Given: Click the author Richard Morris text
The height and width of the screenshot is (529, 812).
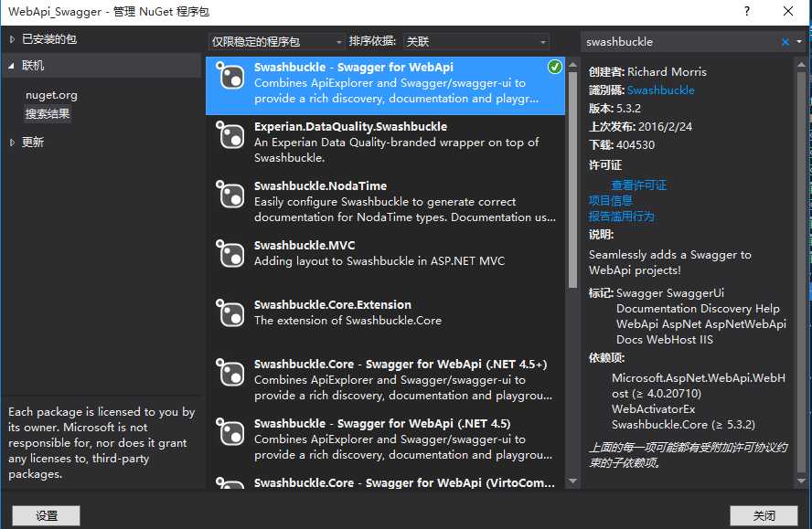Looking at the screenshot, I should pyautogui.click(x=667, y=72).
